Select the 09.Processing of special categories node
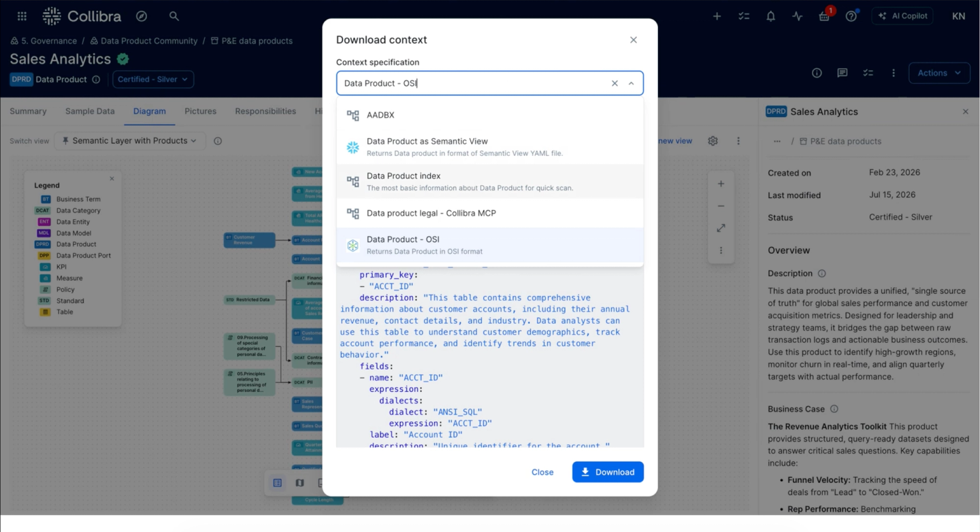This screenshot has width=980, height=532. coord(249,346)
